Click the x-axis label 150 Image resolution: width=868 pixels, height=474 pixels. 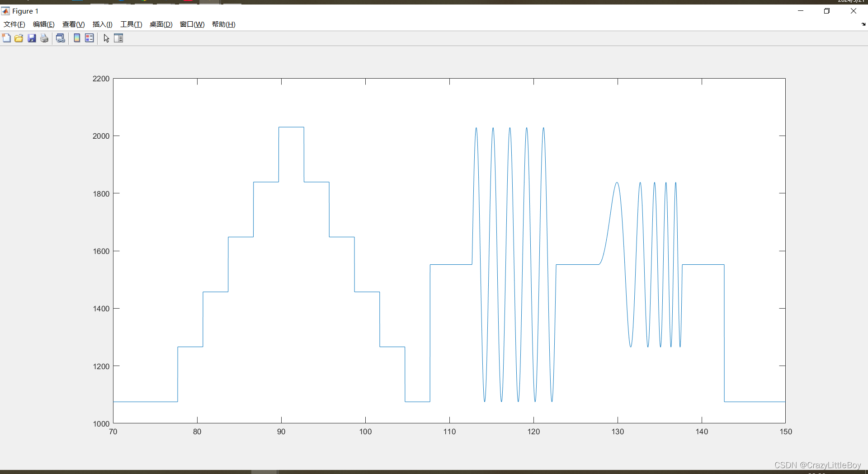tap(786, 432)
